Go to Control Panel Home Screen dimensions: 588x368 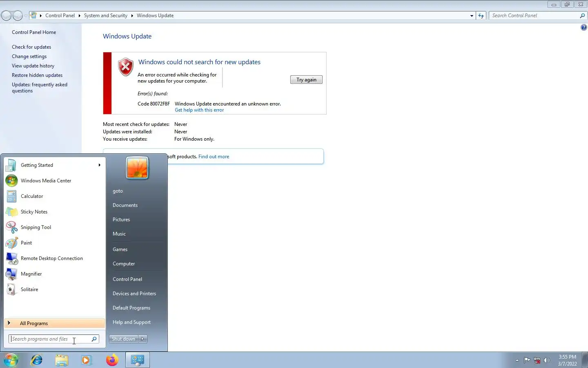pos(34,32)
